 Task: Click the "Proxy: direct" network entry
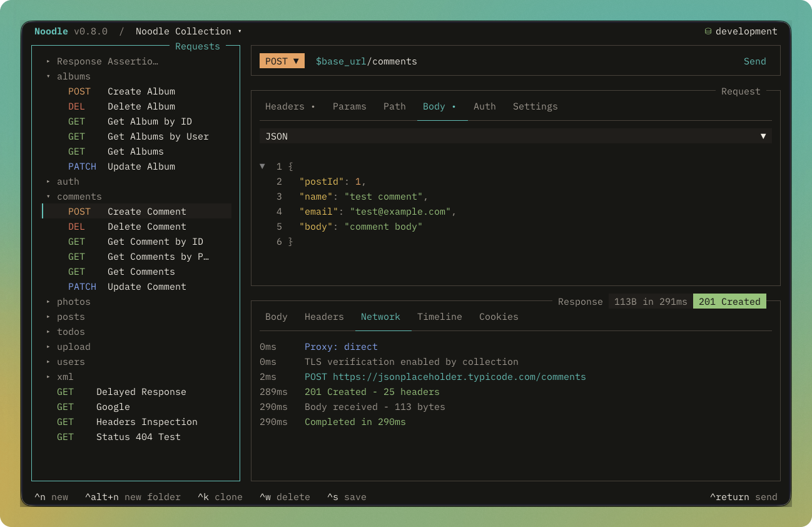click(341, 347)
